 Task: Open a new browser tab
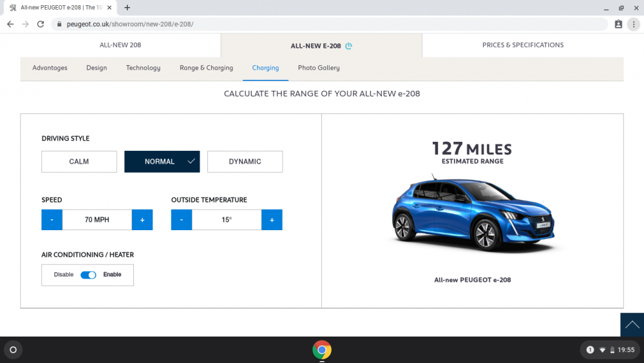point(128,7)
